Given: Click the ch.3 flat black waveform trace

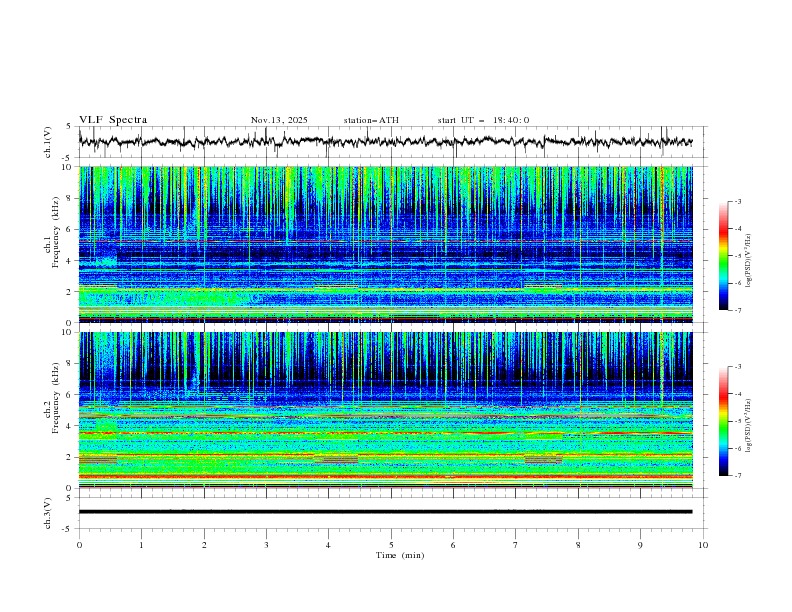Looking at the screenshot, I should pos(386,512).
